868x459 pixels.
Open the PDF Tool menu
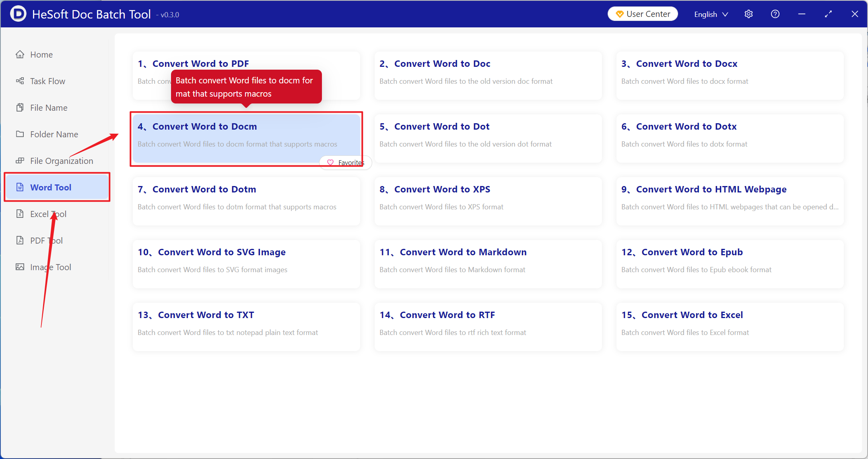(x=57, y=240)
